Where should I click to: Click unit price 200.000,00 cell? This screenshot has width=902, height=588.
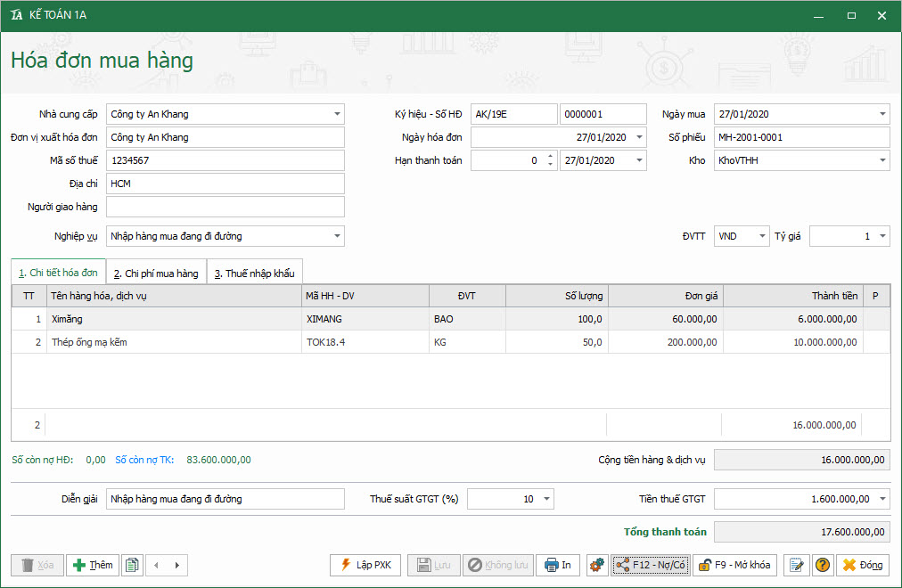[666, 342]
